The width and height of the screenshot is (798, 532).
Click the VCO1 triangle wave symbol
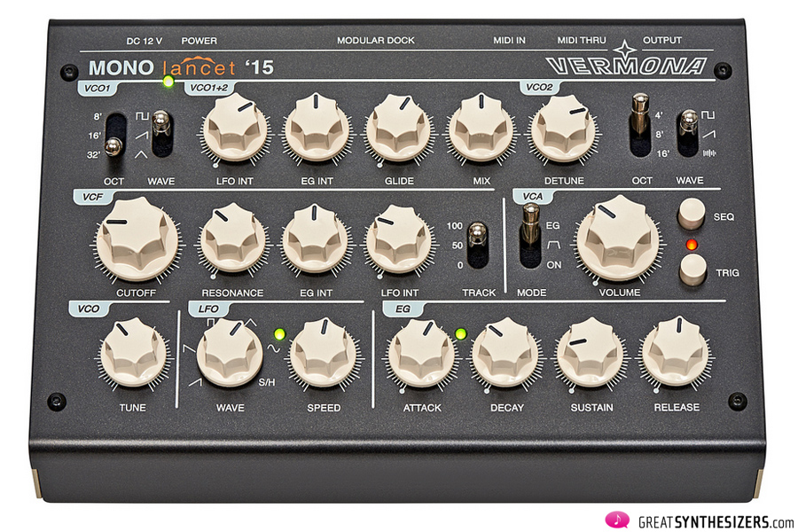point(141,154)
